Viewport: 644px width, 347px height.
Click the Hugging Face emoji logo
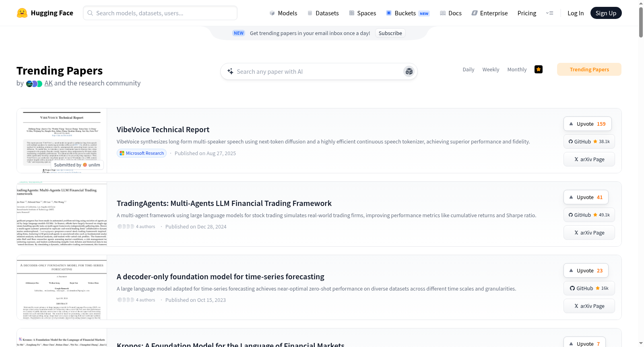22,13
